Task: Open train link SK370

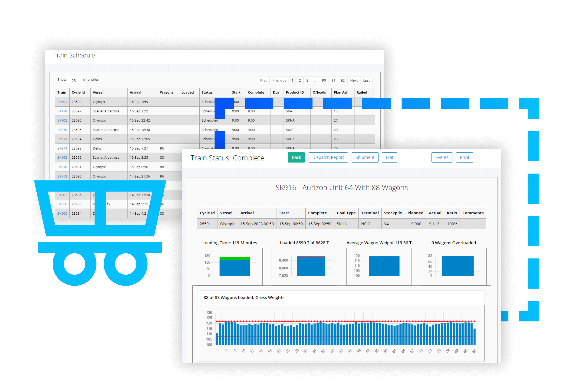Action: pos(62,130)
